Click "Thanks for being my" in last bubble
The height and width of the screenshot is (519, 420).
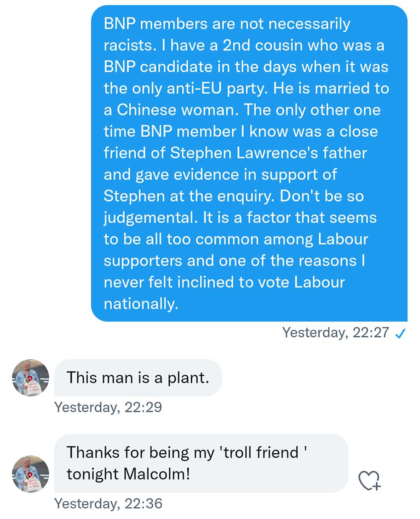point(140,453)
